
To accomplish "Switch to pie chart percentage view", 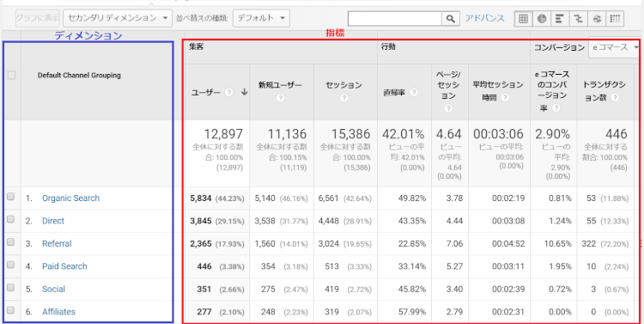I will 542,19.
